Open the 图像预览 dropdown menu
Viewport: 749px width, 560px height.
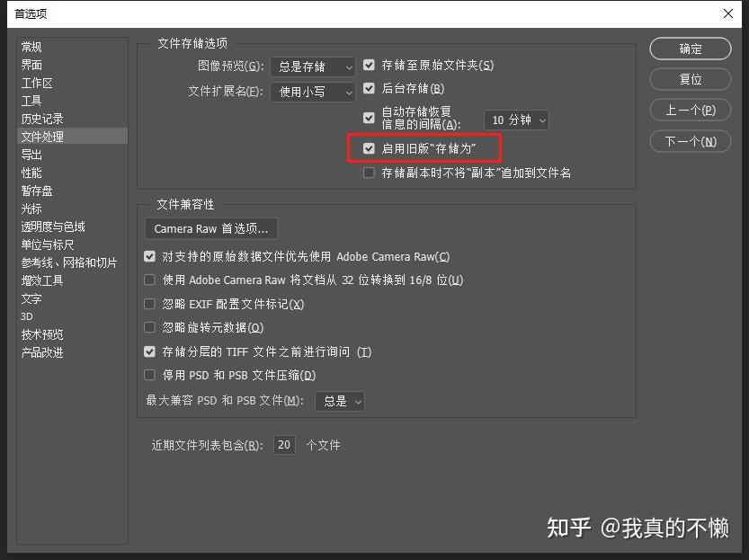click(312, 66)
